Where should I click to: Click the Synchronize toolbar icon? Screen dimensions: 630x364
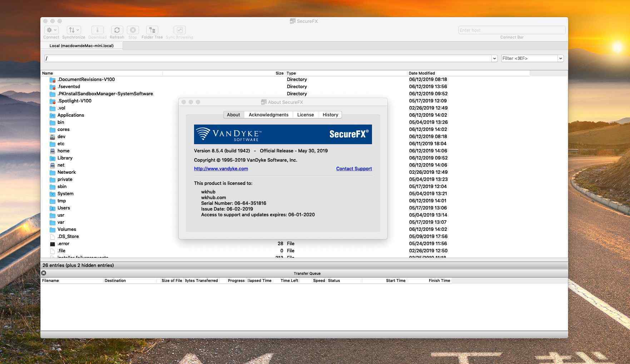tap(74, 30)
